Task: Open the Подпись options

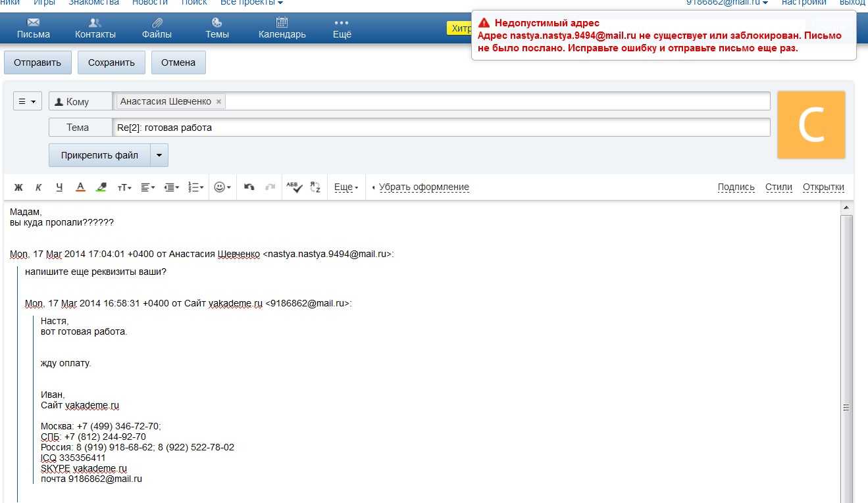Action: click(x=736, y=187)
